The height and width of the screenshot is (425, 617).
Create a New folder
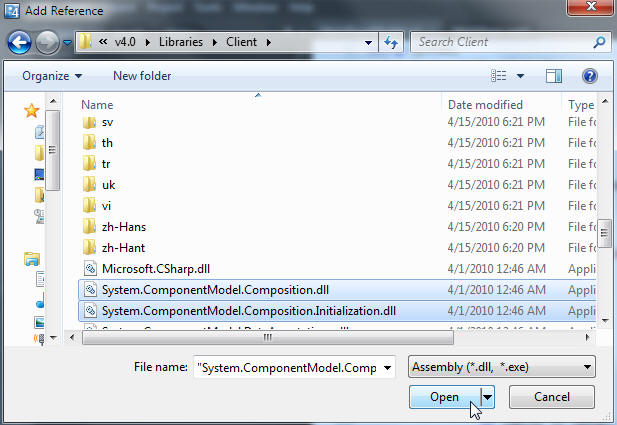tap(142, 76)
